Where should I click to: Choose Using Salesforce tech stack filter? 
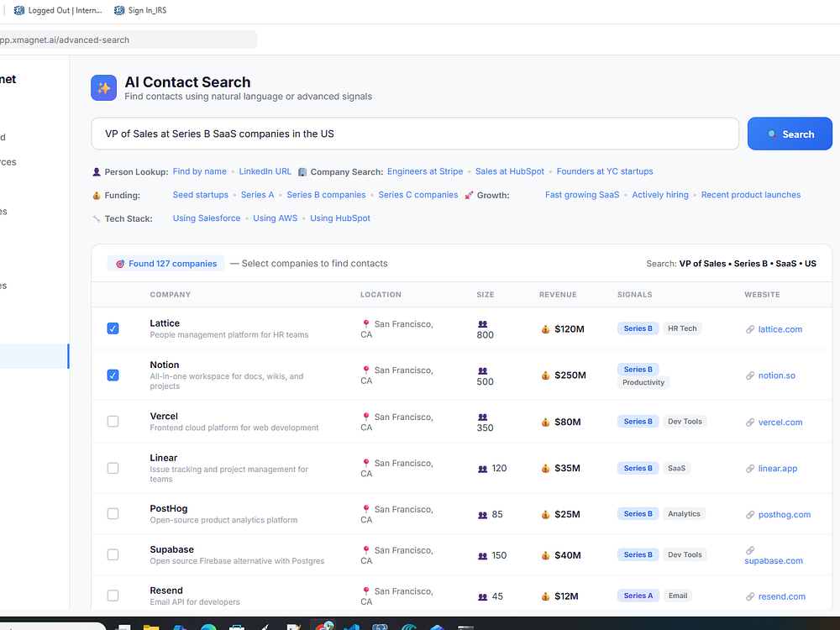click(x=207, y=218)
